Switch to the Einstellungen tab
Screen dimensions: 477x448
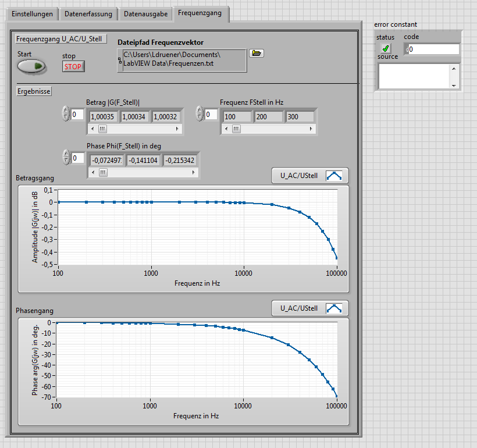tap(32, 14)
